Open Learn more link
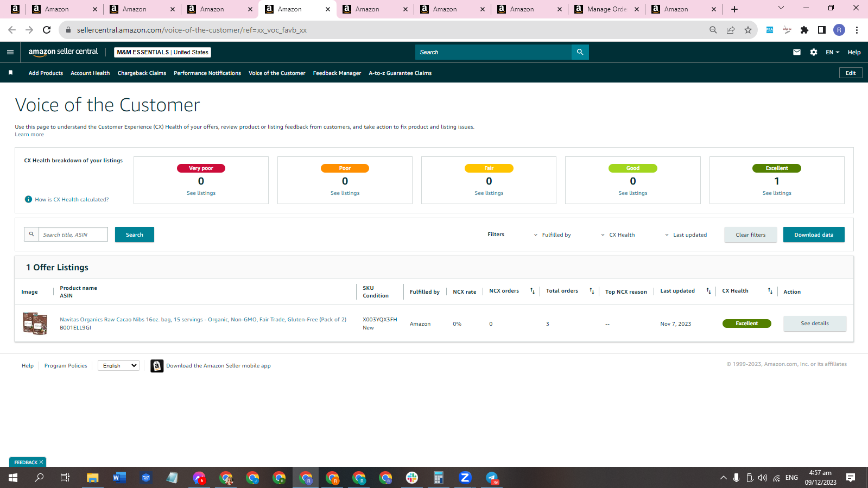This screenshot has width=868, height=488. 29,134
